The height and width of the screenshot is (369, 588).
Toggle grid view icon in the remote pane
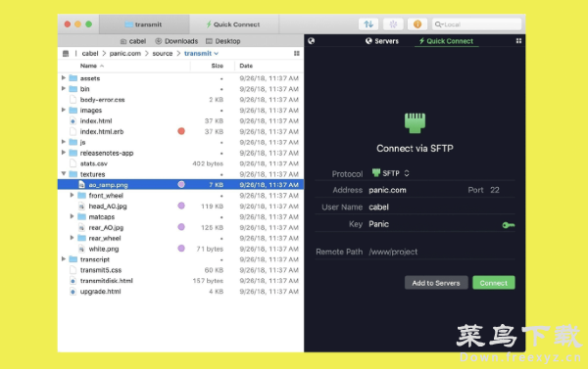tap(518, 41)
